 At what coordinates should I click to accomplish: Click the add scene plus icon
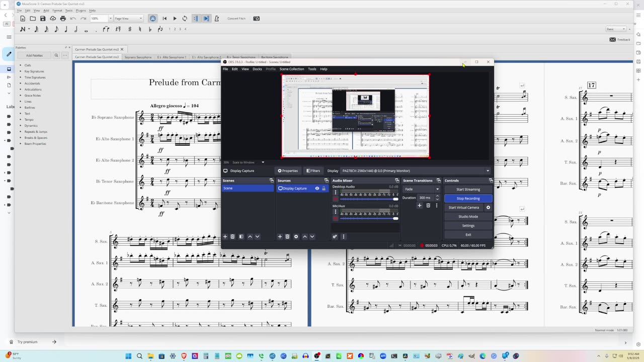pyautogui.click(x=225, y=236)
